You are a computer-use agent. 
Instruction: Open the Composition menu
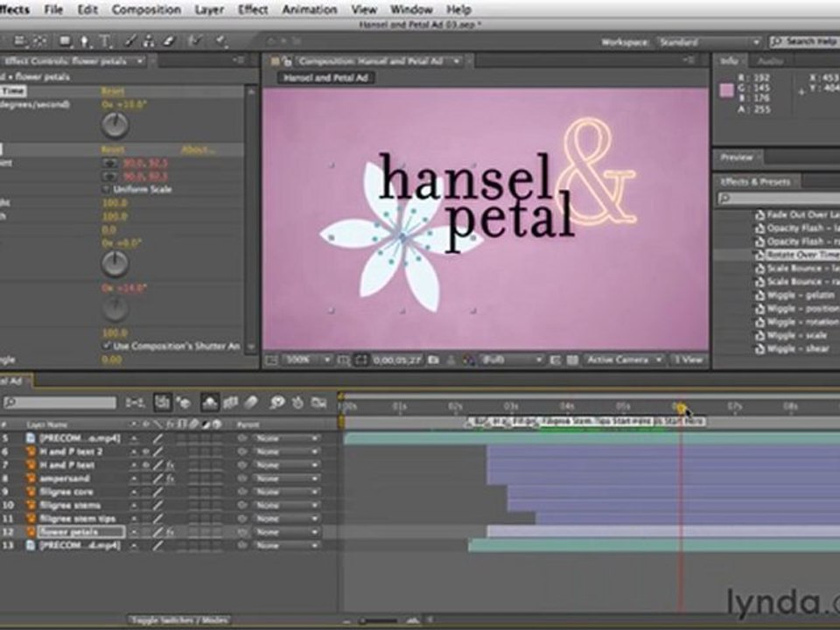pyautogui.click(x=146, y=10)
